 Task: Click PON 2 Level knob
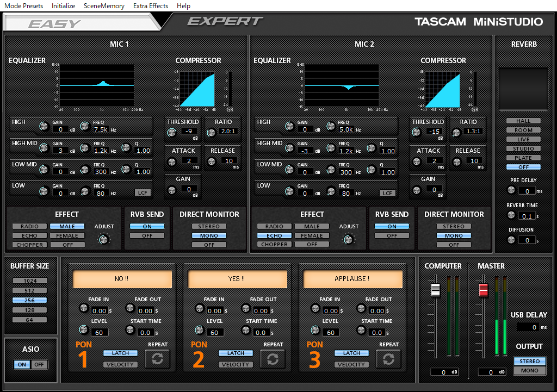tap(199, 330)
